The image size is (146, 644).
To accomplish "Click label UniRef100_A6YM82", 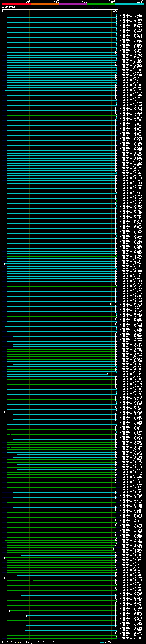I will point(131,349).
